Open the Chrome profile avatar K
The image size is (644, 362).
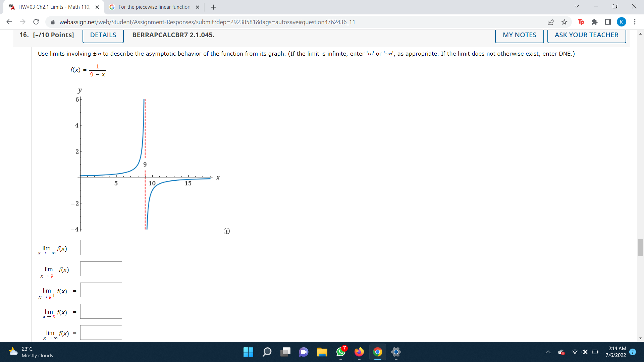(x=622, y=22)
